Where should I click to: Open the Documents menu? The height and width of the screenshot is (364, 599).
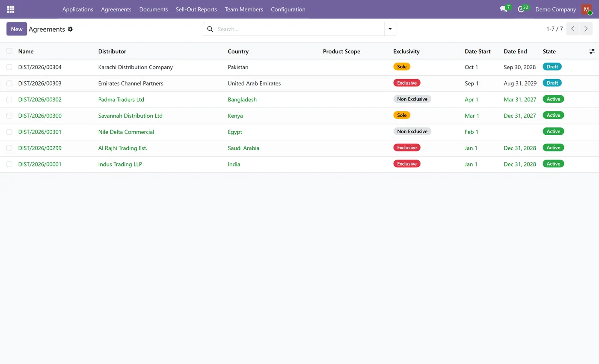154,9
